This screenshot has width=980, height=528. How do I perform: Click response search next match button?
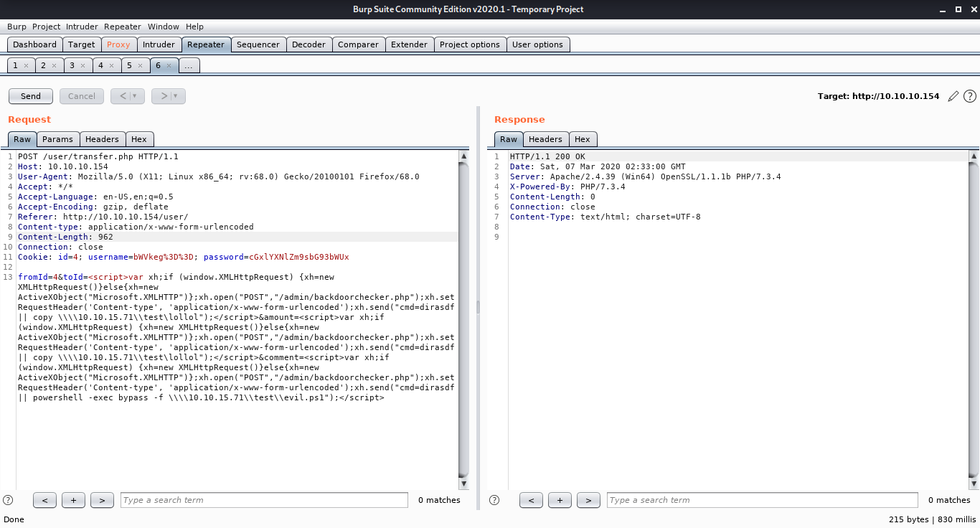pos(588,500)
